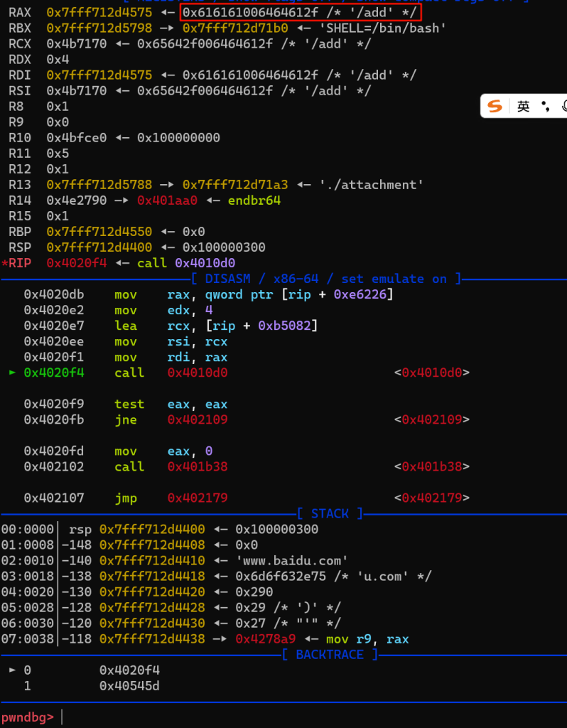Image resolution: width=567 pixels, height=728 pixels.
Task: Click the BACKTRACE section header
Action: pyautogui.click(x=330, y=654)
